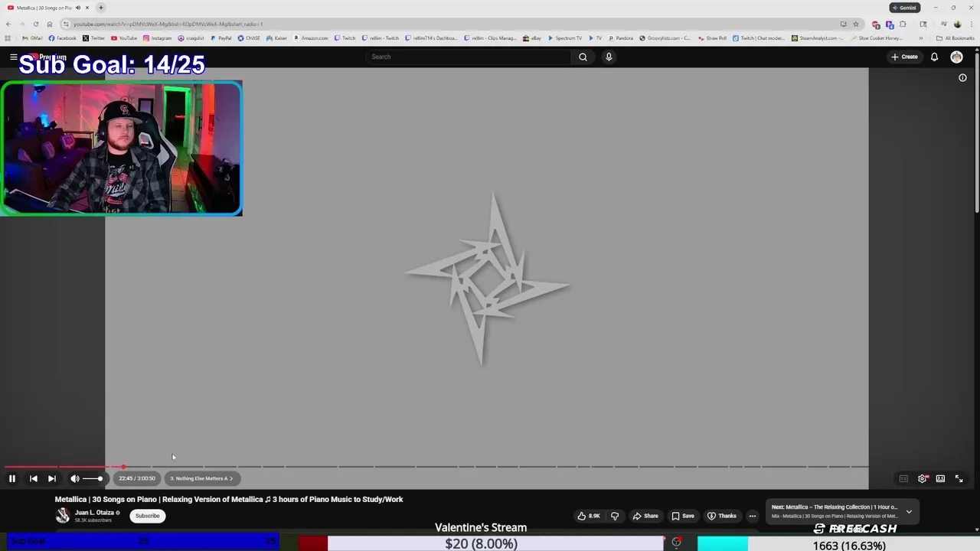
Task: Subscribe to Juan L. Otaiza
Action: point(147,516)
